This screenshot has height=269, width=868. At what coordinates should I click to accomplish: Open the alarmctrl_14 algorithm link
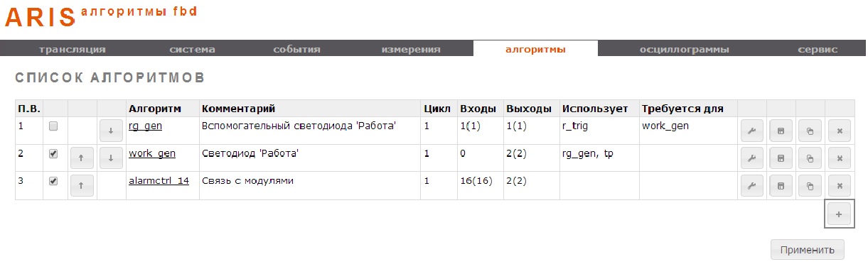point(159,181)
